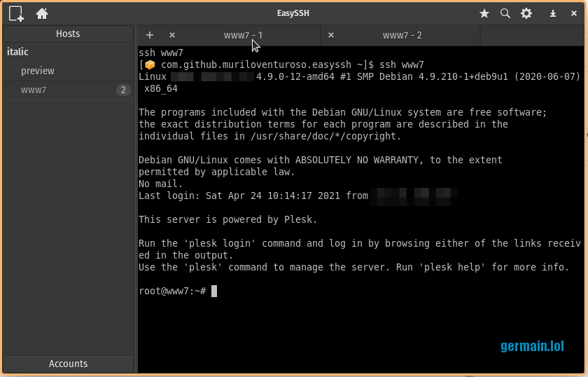Viewport: 588px width, 377px height.
Task: Open search with the magnifier icon
Action: coord(505,13)
